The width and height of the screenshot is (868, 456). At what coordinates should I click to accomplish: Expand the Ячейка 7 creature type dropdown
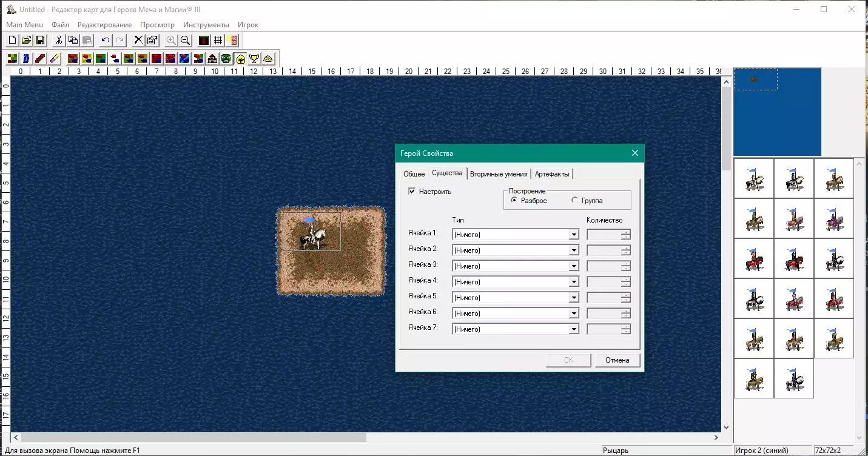click(574, 329)
